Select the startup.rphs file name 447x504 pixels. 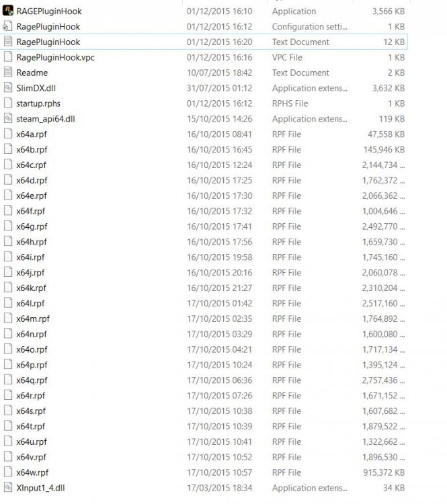click(x=38, y=103)
